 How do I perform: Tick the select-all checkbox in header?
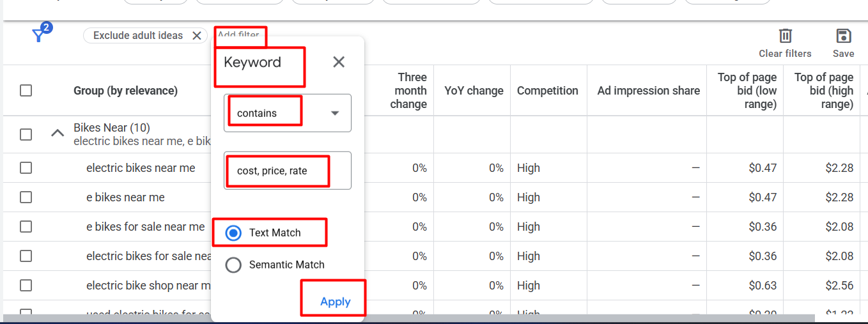(x=26, y=91)
